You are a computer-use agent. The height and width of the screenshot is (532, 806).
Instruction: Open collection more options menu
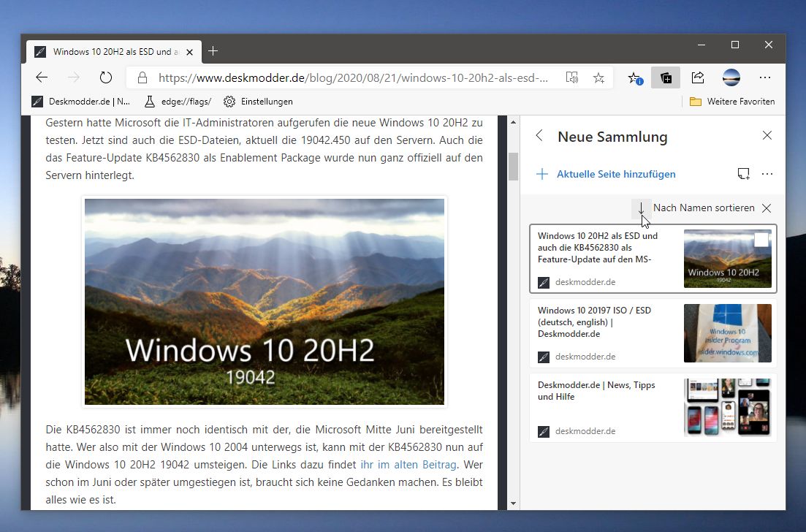tap(767, 174)
